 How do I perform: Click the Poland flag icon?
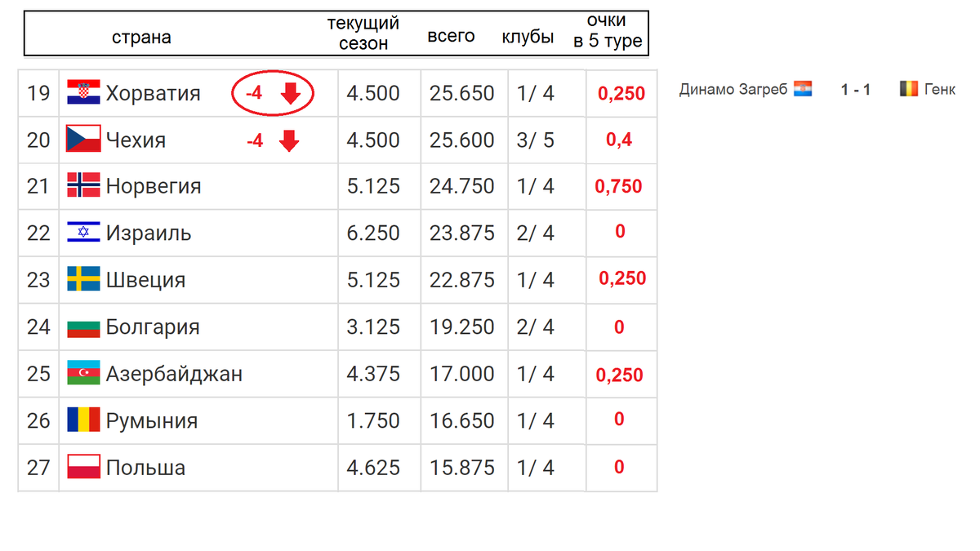[83, 467]
